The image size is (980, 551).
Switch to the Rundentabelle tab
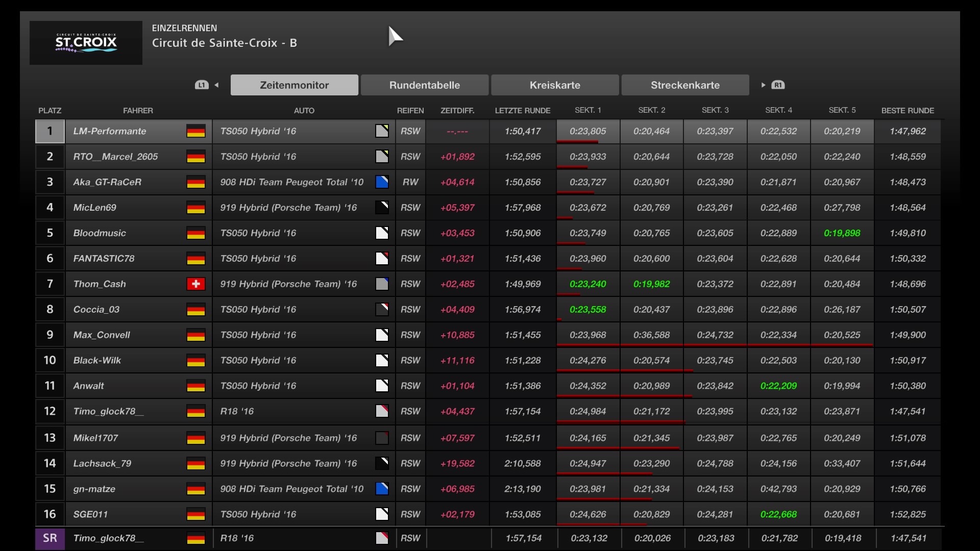click(x=424, y=85)
